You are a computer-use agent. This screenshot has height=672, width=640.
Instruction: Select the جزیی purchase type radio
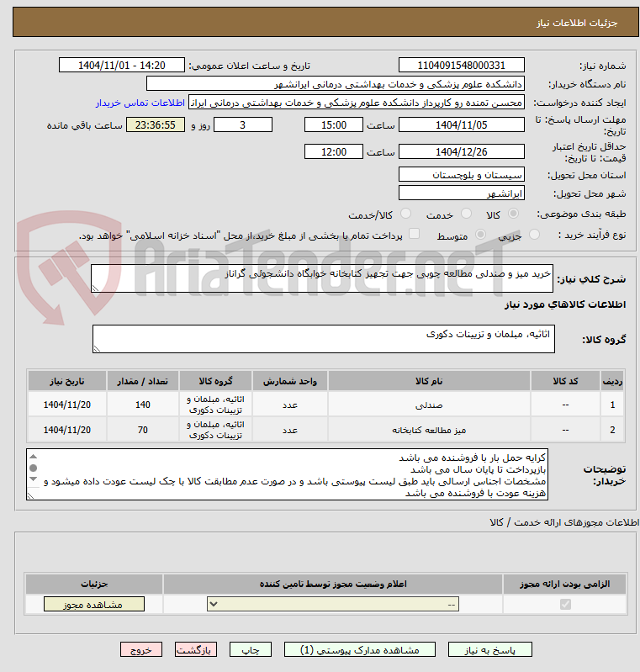(x=534, y=235)
